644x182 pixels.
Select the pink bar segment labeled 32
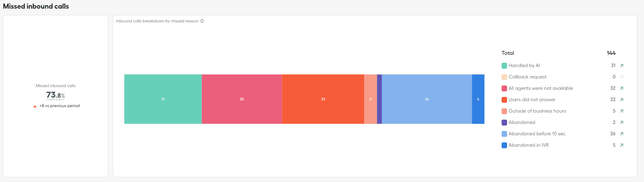point(242,99)
